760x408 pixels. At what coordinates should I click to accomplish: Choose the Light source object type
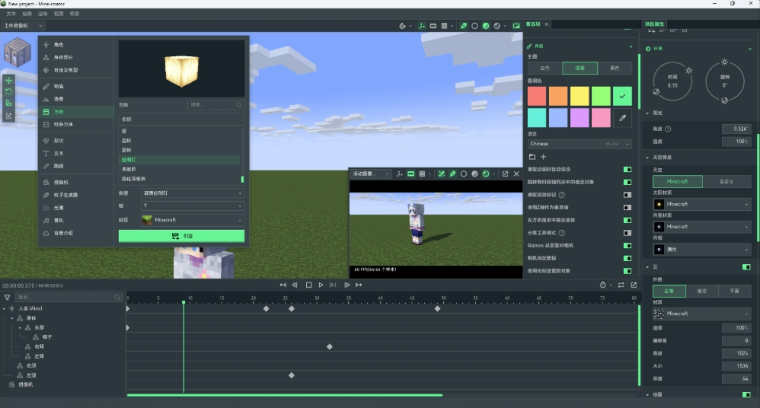click(76, 207)
